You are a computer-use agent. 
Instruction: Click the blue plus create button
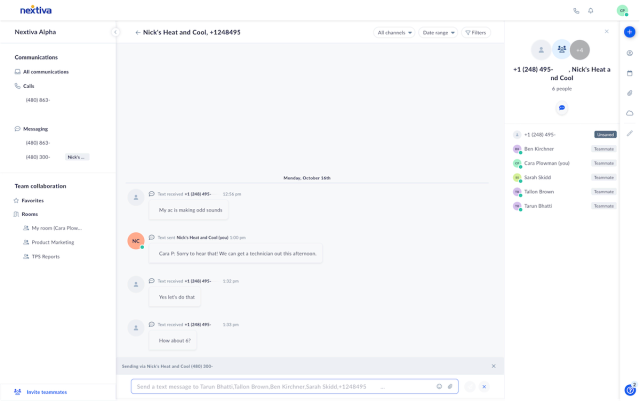point(629,32)
